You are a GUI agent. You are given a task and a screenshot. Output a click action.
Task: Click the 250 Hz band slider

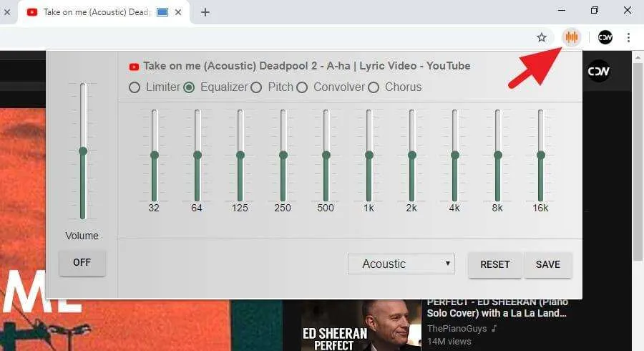283,155
